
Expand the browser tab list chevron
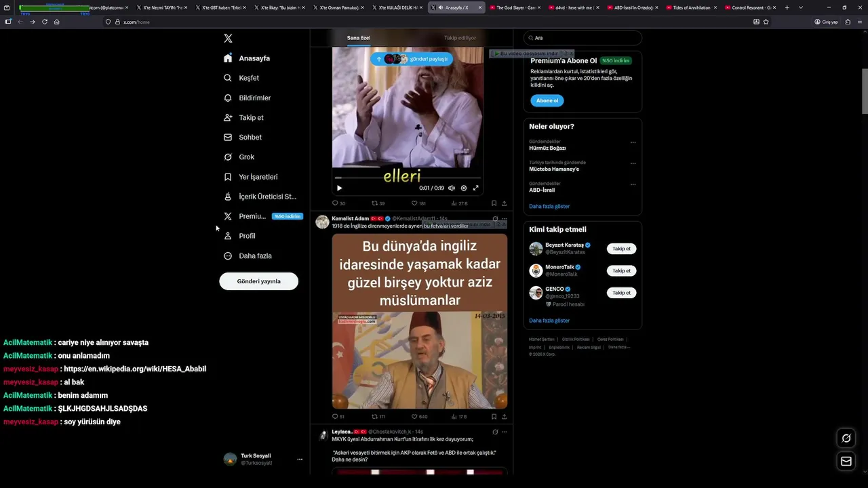tap(801, 7)
